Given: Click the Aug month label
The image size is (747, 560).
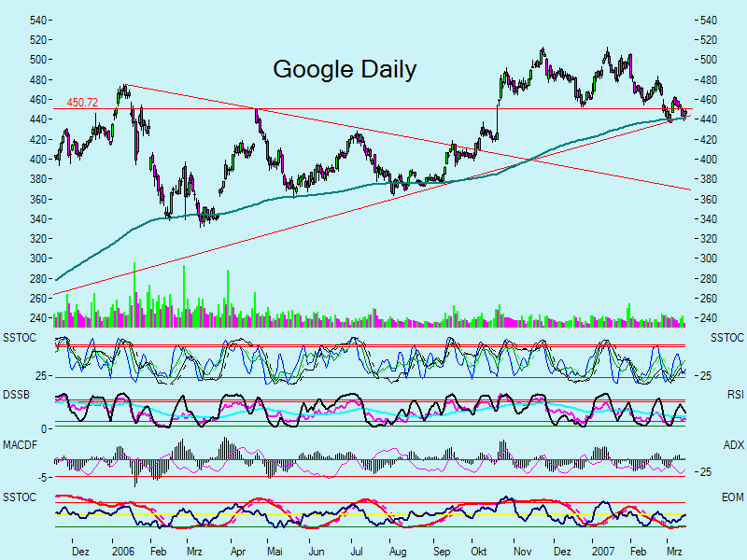Looking at the screenshot, I should click(x=398, y=552).
